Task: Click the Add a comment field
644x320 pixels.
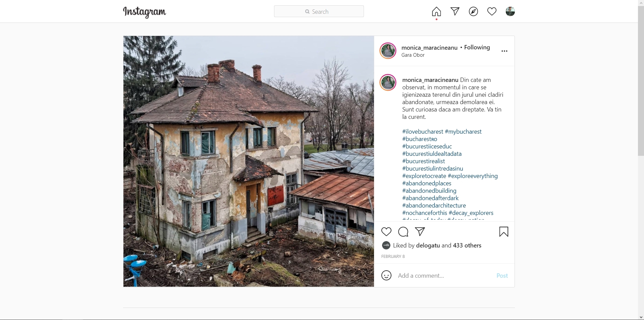Action: pos(444,276)
